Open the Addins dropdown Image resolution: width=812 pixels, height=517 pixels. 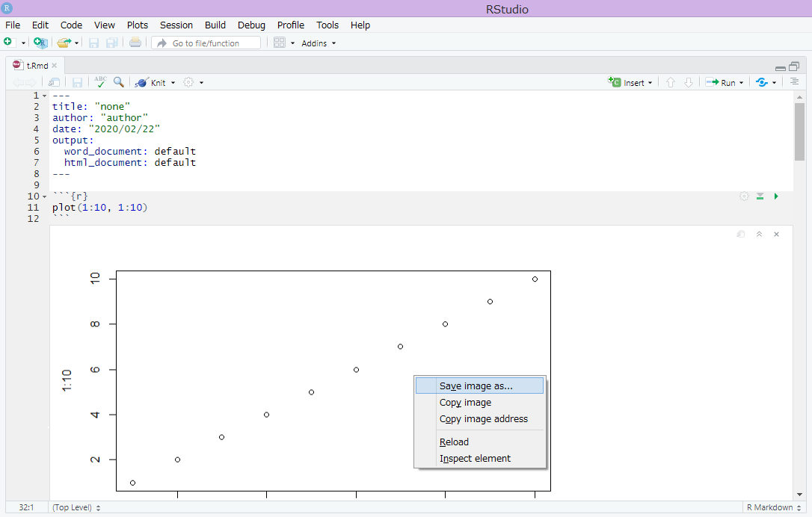(319, 43)
